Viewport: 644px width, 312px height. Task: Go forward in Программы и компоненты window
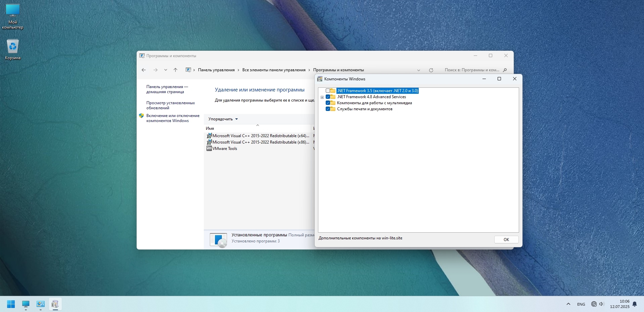tap(155, 70)
